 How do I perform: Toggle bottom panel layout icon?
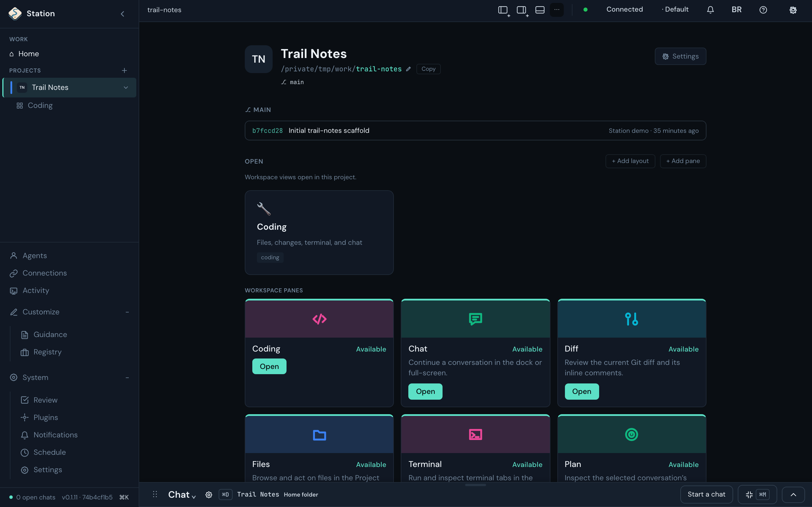click(540, 10)
